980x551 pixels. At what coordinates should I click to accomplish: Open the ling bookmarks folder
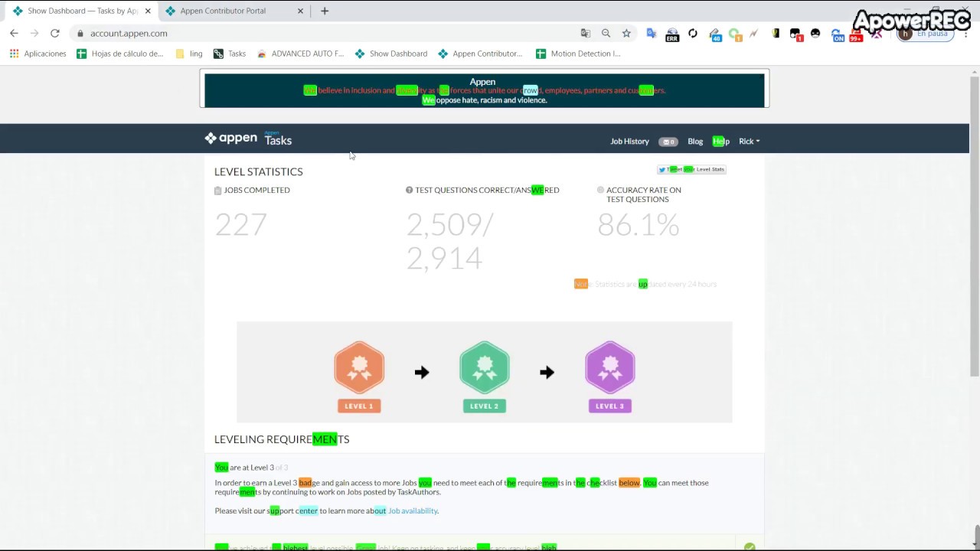pos(189,54)
